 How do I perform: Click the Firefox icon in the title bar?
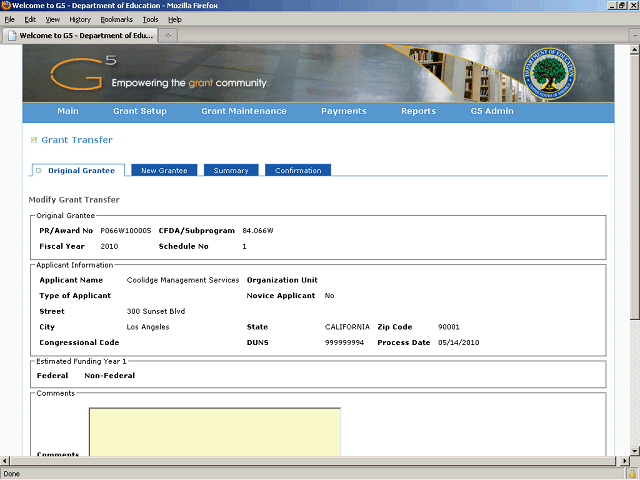point(6,5)
